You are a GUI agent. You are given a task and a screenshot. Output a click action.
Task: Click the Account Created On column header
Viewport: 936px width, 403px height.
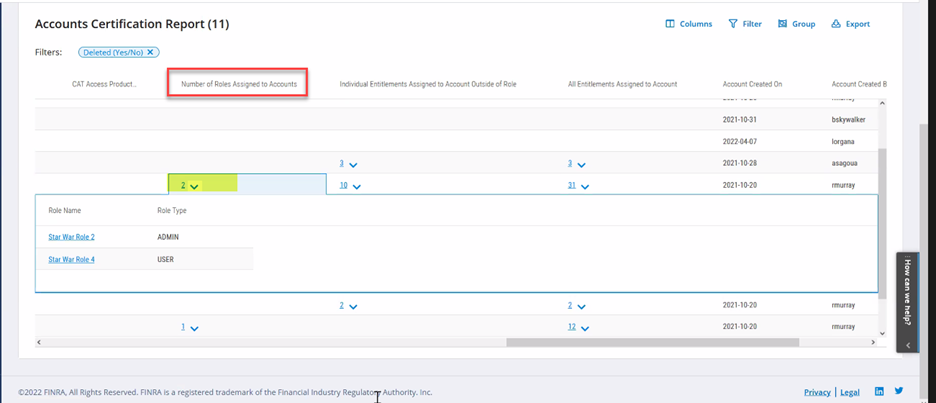752,84
